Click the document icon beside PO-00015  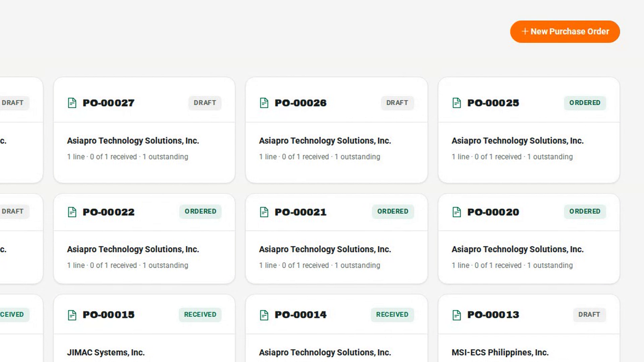(x=72, y=315)
